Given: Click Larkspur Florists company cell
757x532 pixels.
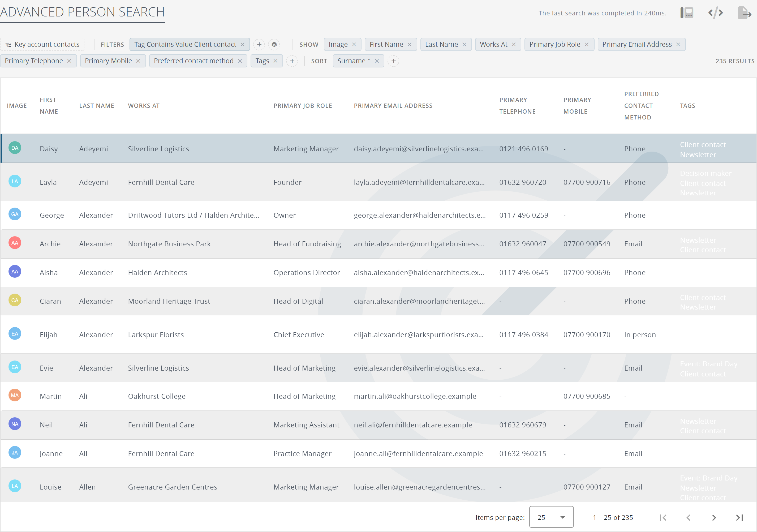Looking at the screenshot, I should [x=156, y=334].
